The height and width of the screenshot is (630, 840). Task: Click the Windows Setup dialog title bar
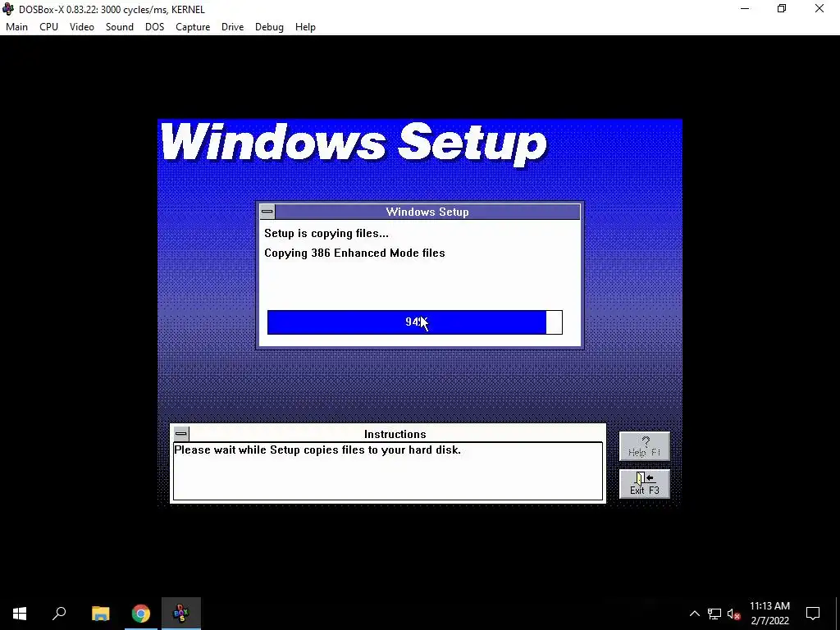[x=427, y=212]
